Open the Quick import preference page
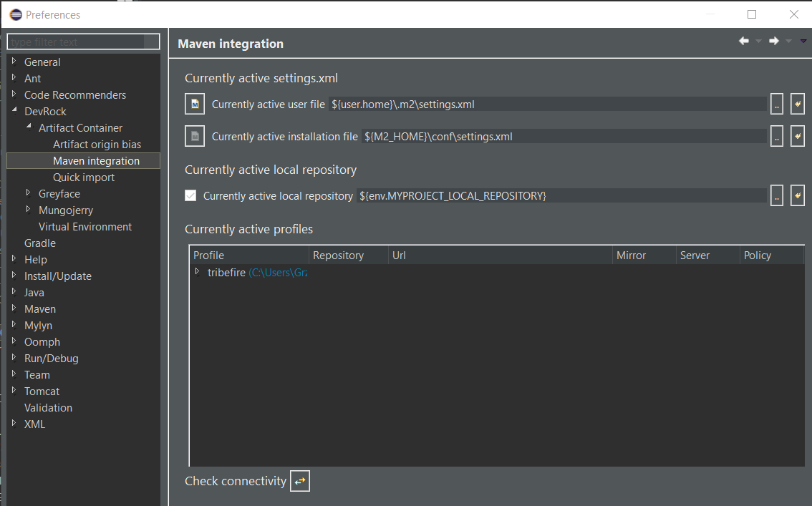The image size is (812, 506). (x=84, y=177)
